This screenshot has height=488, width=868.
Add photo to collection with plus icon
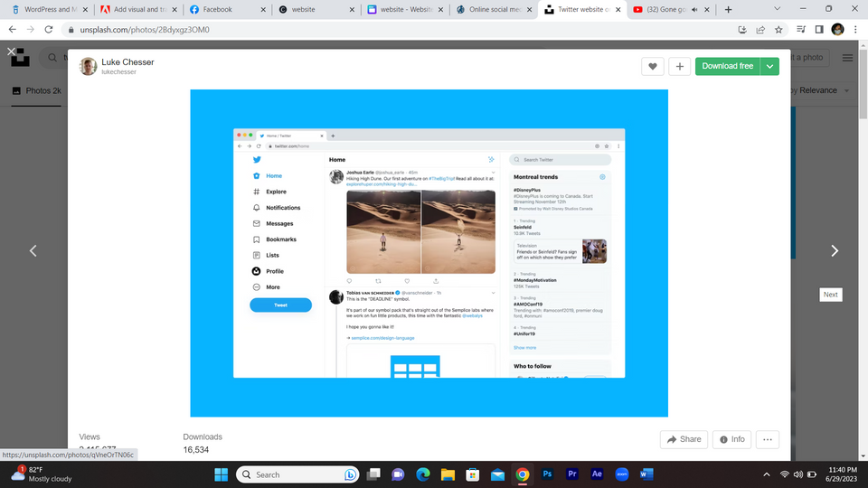[679, 66]
